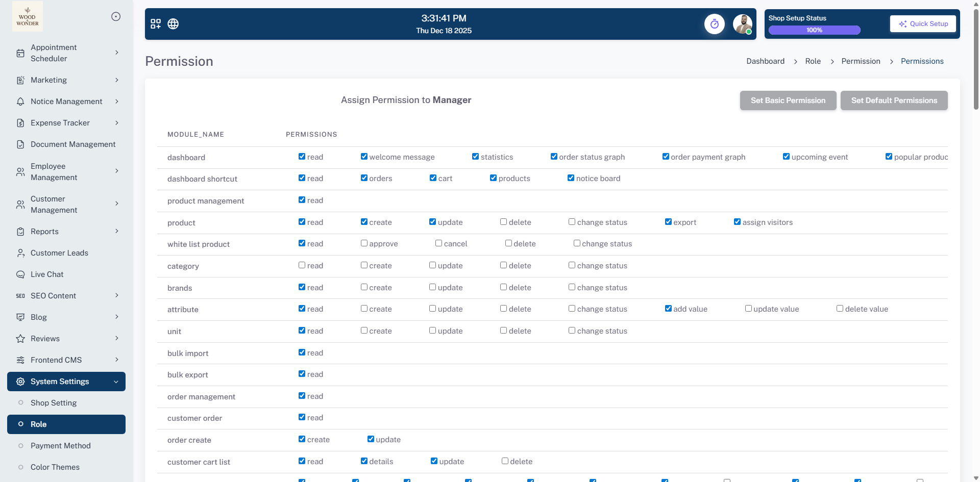The height and width of the screenshot is (482, 980).
Task: Click the Reviews star icon
Action: 20,339
